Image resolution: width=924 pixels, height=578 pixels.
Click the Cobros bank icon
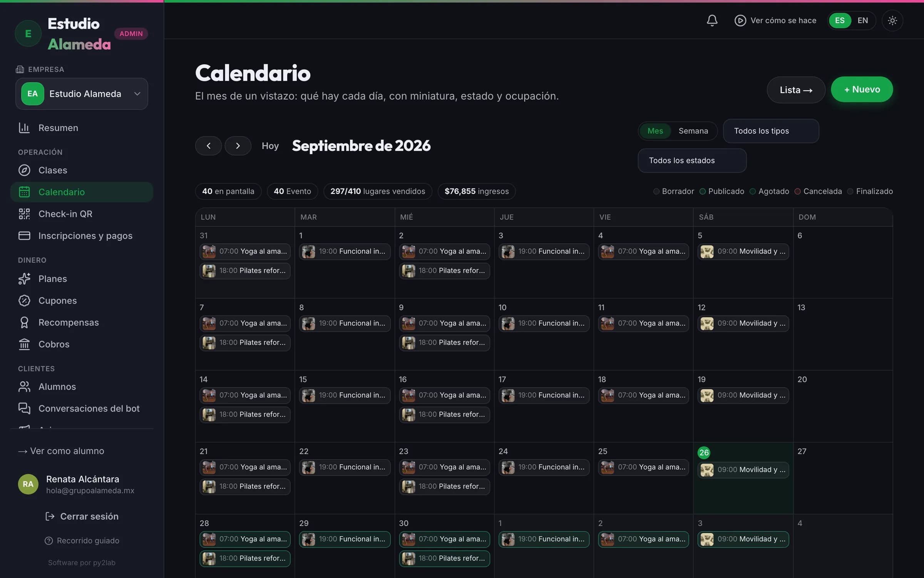pos(24,344)
